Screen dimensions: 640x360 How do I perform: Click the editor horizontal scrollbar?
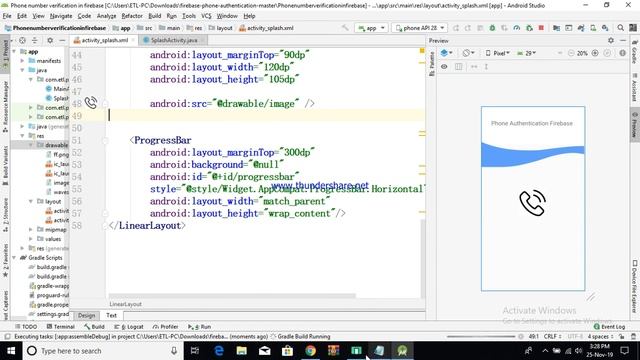point(232,296)
